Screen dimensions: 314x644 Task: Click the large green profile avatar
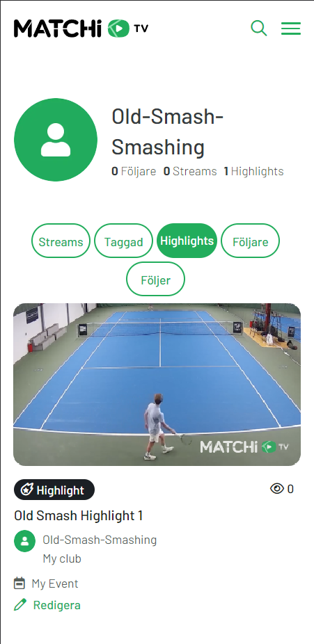click(56, 140)
